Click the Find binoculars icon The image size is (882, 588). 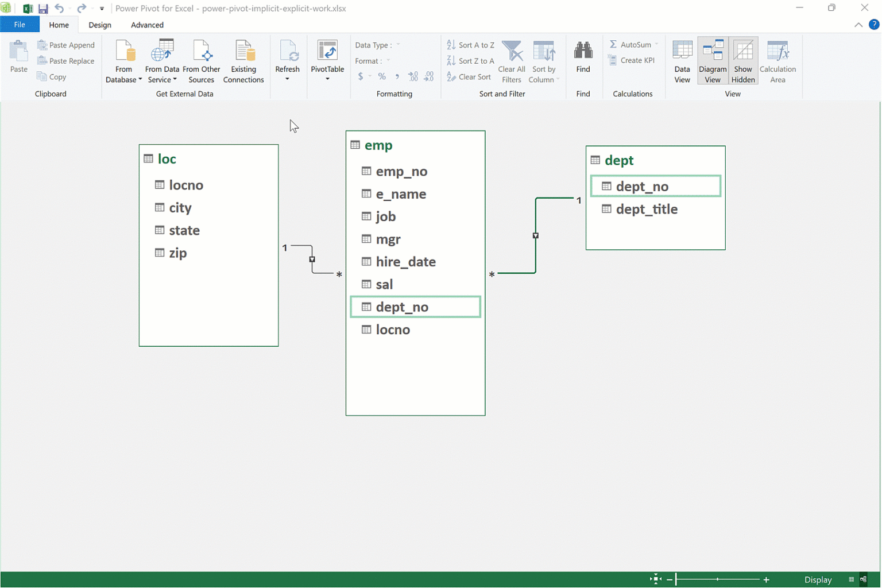(x=583, y=52)
